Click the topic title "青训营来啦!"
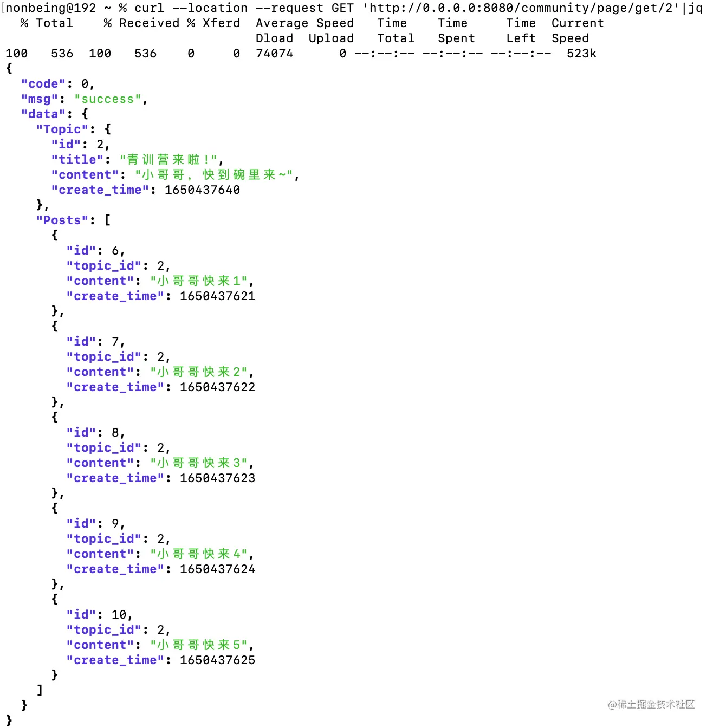Screen dimensions: 713x728 pos(169,160)
